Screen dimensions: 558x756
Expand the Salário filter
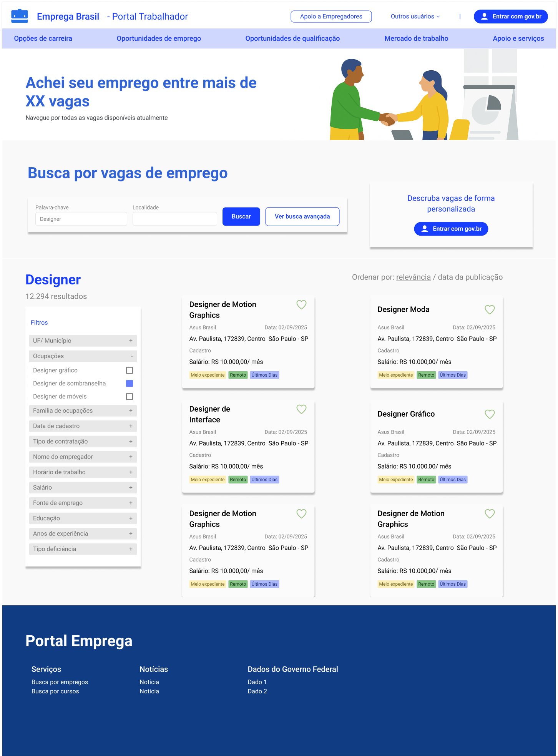(x=83, y=487)
